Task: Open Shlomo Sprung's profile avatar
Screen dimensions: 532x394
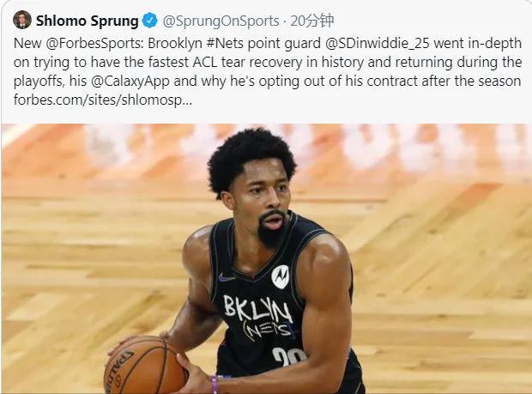Action: [x=22, y=21]
